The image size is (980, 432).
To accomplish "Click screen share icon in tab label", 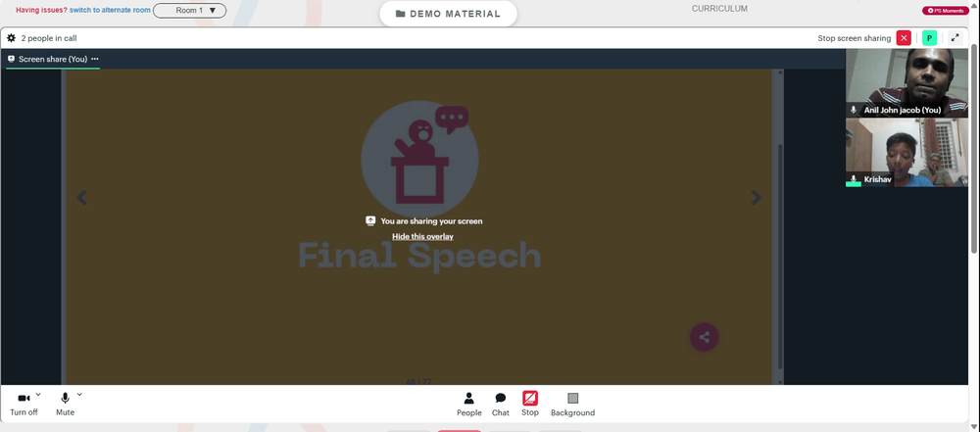I will coord(11,59).
